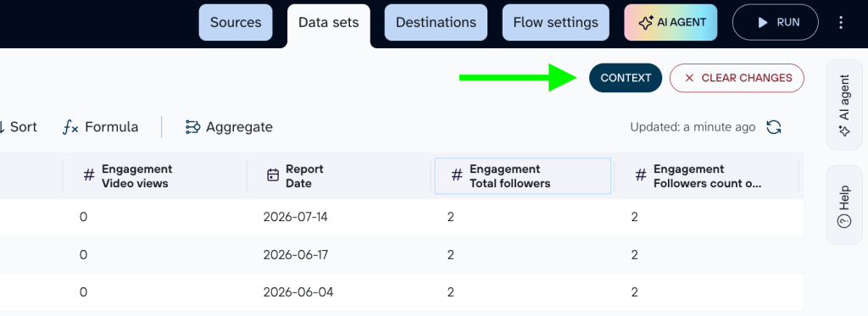Switch to the Sources tab

[x=236, y=23]
